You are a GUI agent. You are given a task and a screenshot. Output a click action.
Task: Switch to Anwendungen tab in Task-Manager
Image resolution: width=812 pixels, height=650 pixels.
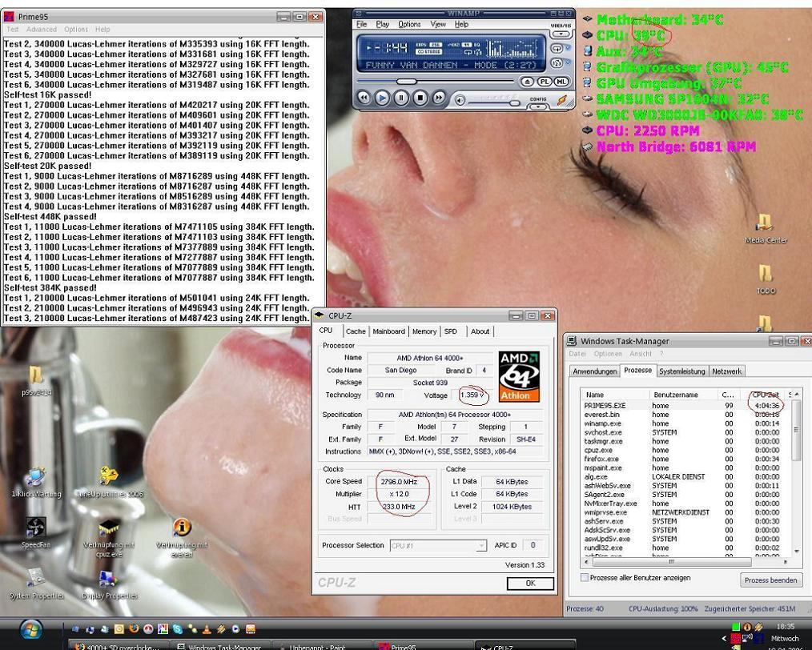pyautogui.click(x=594, y=371)
